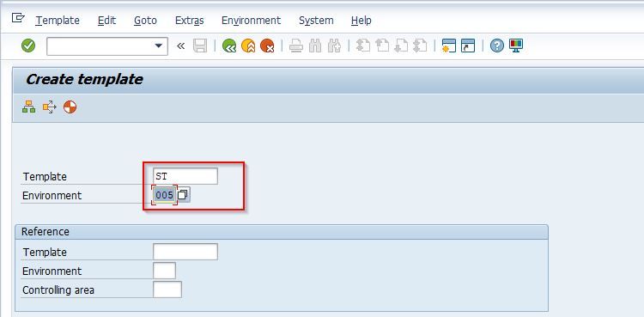Open the Extras menu
644x317 pixels.
tap(190, 20)
